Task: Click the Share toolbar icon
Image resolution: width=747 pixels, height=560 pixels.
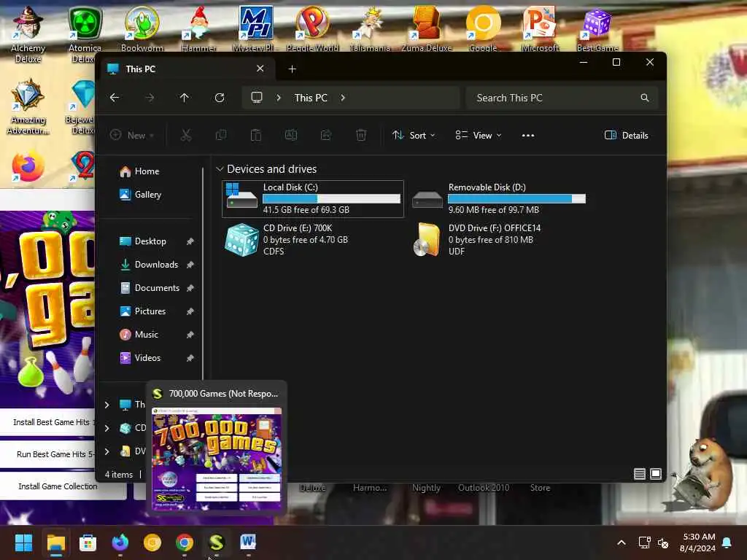Action: (x=326, y=135)
